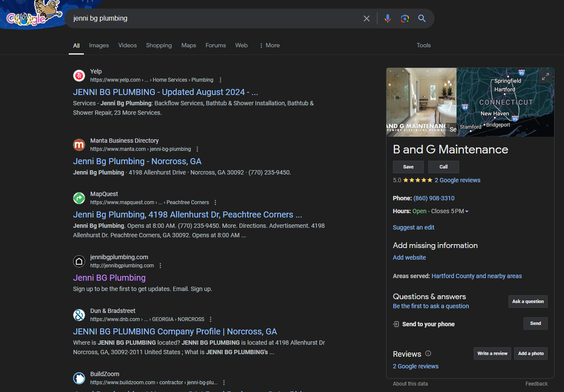Viewport: 564px width, 392px height.
Task: Switch to the Maps tab
Action: (x=189, y=45)
